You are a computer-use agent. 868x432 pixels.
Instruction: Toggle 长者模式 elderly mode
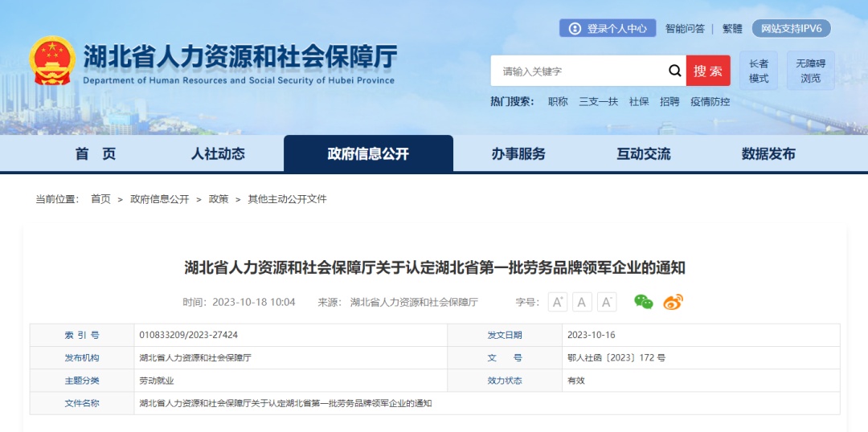point(759,71)
